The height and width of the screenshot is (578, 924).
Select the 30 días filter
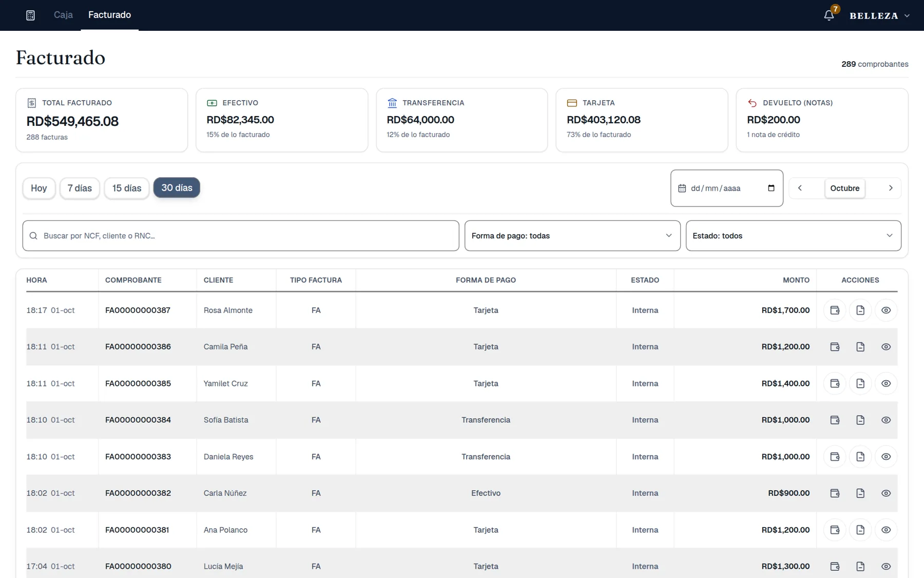tap(177, 188)
